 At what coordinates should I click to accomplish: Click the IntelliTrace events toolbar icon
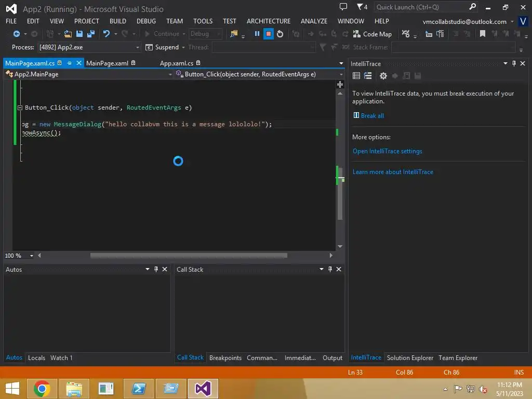[x=405, y=34]
